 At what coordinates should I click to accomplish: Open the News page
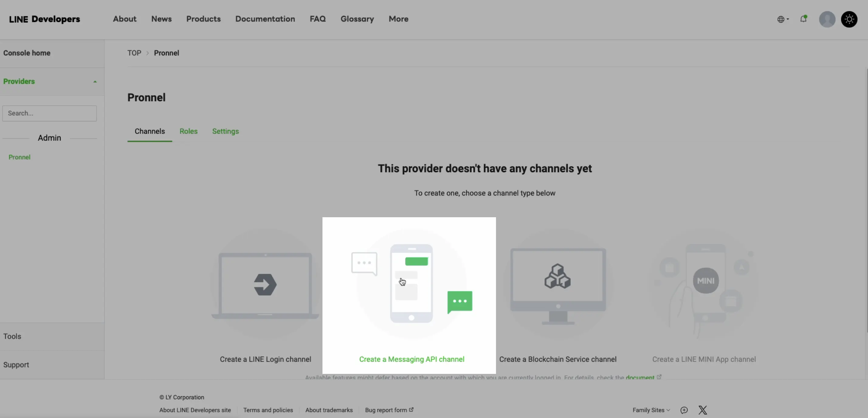point(161,19)
